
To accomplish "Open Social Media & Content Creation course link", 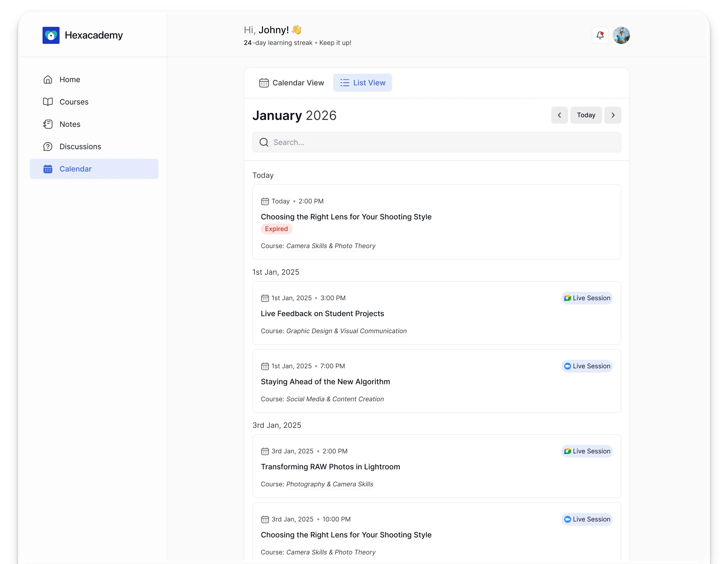I will [335, 399].
